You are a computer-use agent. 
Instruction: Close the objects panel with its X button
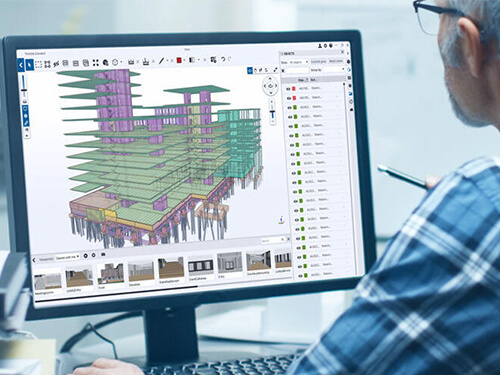coord(342,52)
